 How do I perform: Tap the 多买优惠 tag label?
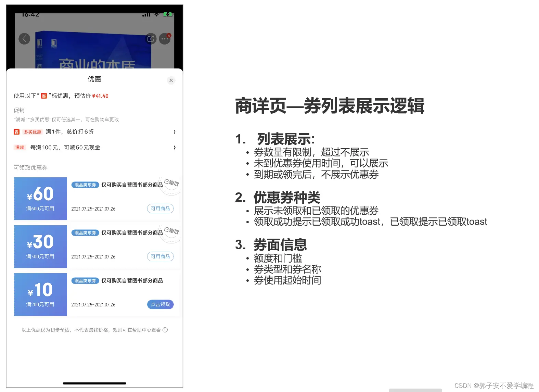click(33, 132)
